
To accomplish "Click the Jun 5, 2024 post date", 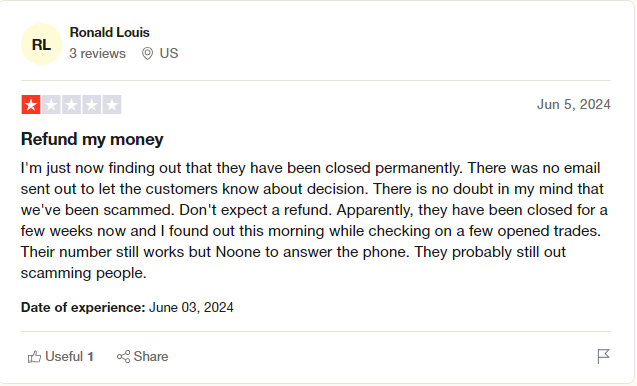I will [574, 104].
